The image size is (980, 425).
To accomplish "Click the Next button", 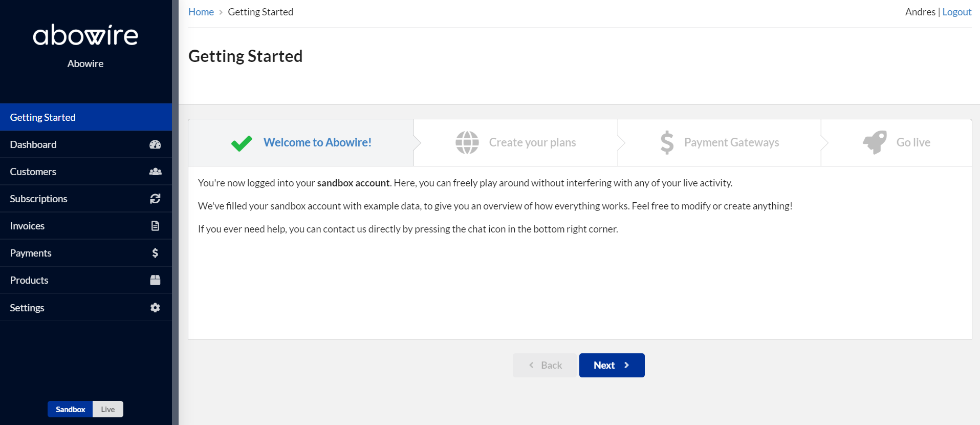I will click(x=612, y=365).
